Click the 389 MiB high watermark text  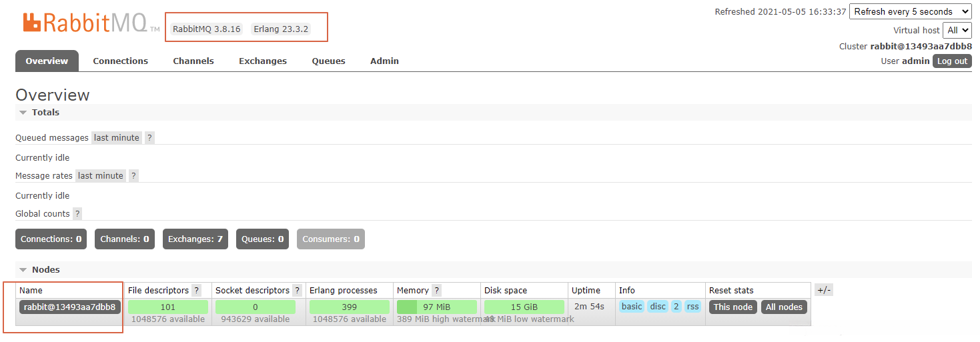pyautogui.click(x=446, y=319)
